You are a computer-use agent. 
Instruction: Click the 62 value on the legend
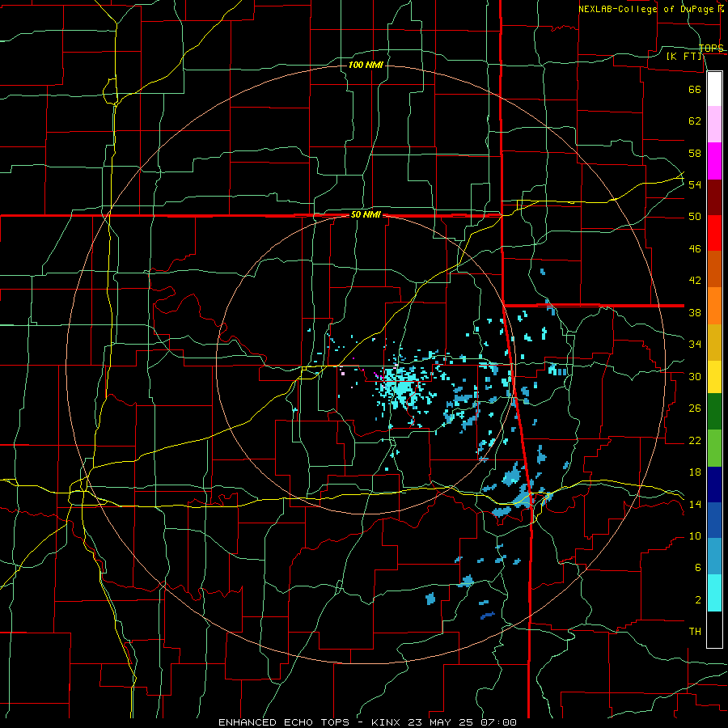695,121
